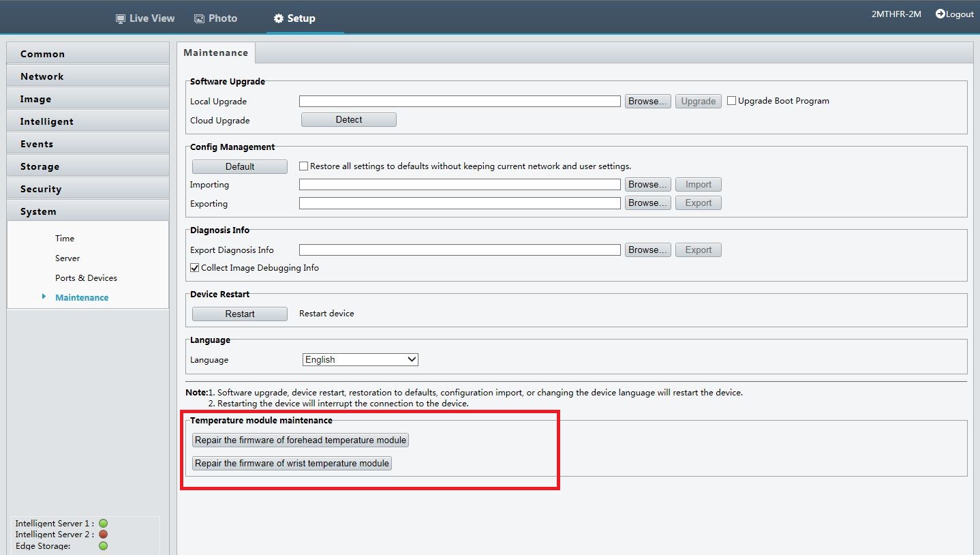Repair firmware of forehead temperature module

pyautogui.click(x=301, y=440)
